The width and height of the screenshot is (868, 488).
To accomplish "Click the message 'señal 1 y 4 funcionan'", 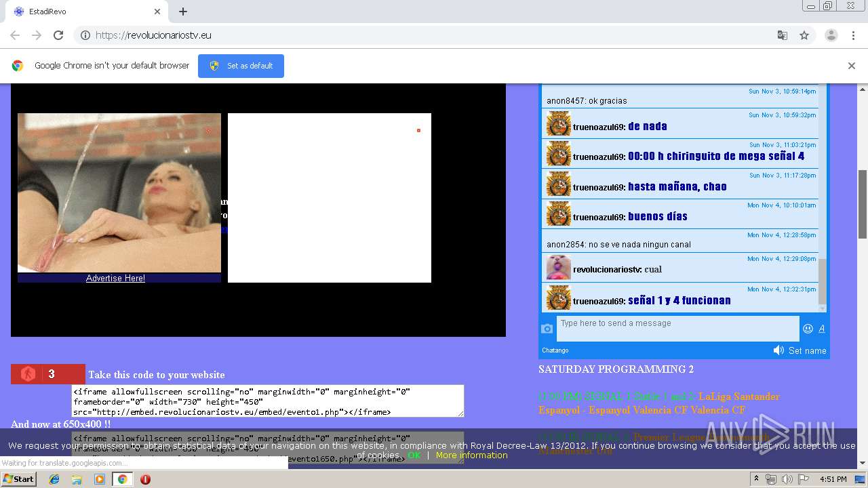I will point(679,300).
